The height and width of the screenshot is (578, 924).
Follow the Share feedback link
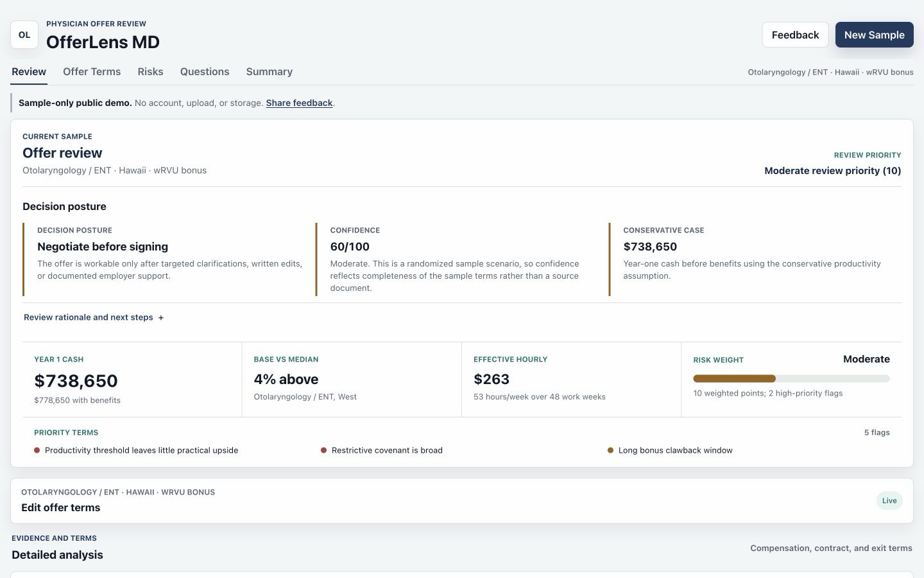(299, 103)
